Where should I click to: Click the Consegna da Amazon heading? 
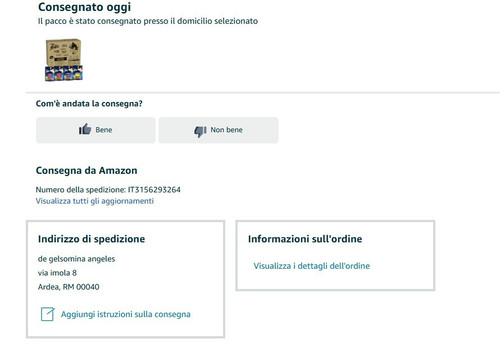point(87,171)
